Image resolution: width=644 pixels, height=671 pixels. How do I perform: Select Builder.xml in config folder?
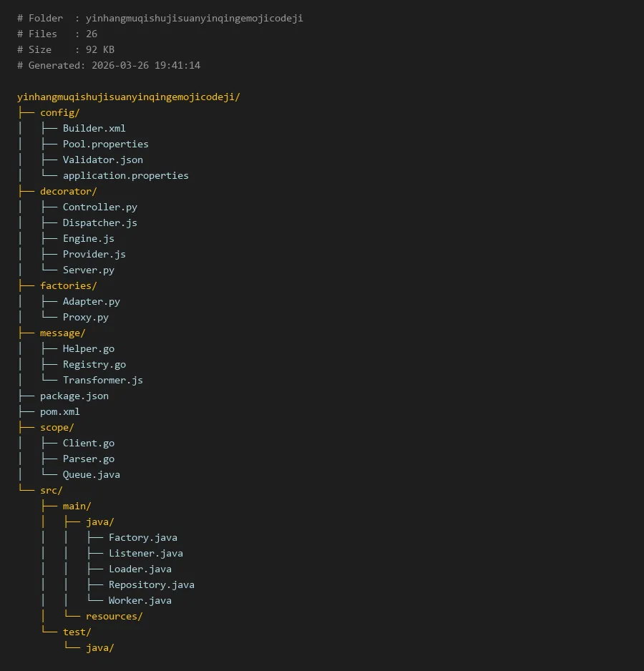[94, 128]
